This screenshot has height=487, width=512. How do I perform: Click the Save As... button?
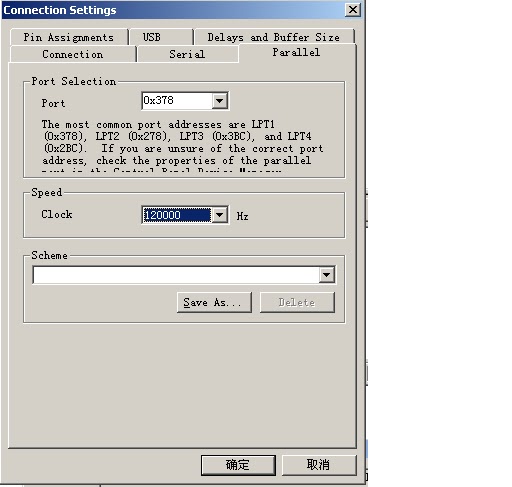click(x=214, y=302)
